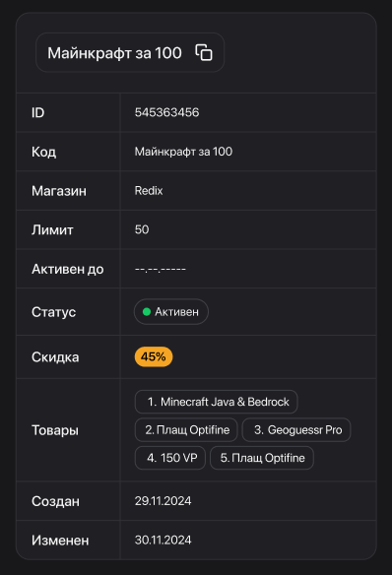The width and height of the screenshot is (392, 575).
Task: Open the 3. Geoguessr Pro product tag
Action: pyautogui.click(x=296, y=430)
